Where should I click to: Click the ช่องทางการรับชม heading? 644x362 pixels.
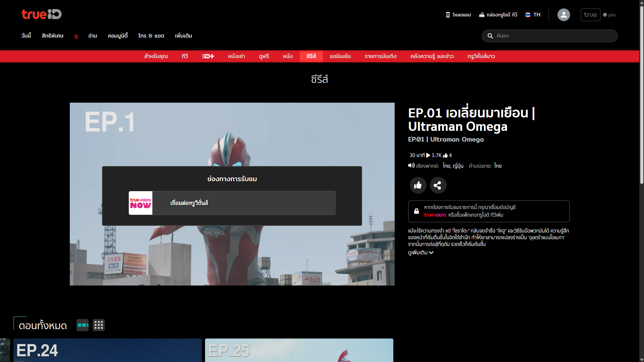(232, 179)
